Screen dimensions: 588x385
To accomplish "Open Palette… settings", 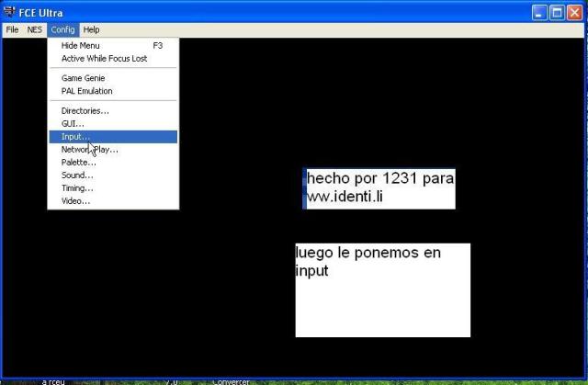I will tap(113, 163).
